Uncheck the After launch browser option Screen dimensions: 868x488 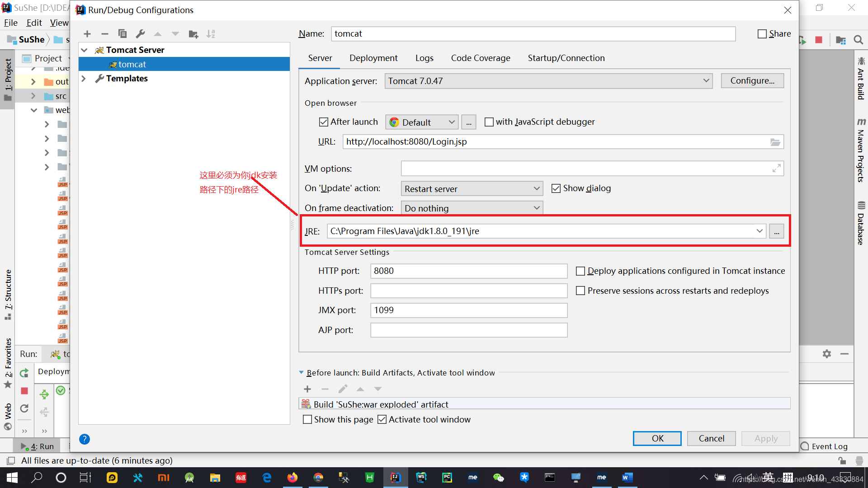coord(323,122)
